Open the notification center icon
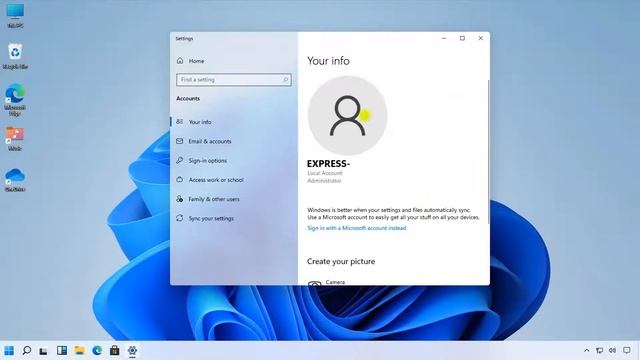This screenshot has height=360, width=640. (627, 350)
